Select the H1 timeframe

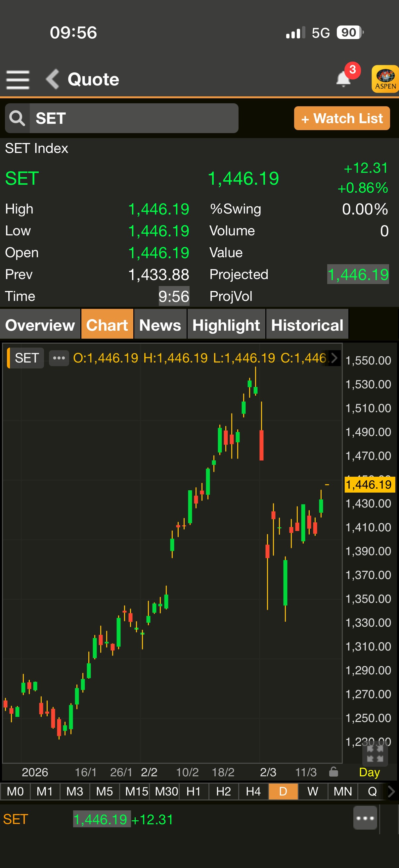(x=193, y=791)
